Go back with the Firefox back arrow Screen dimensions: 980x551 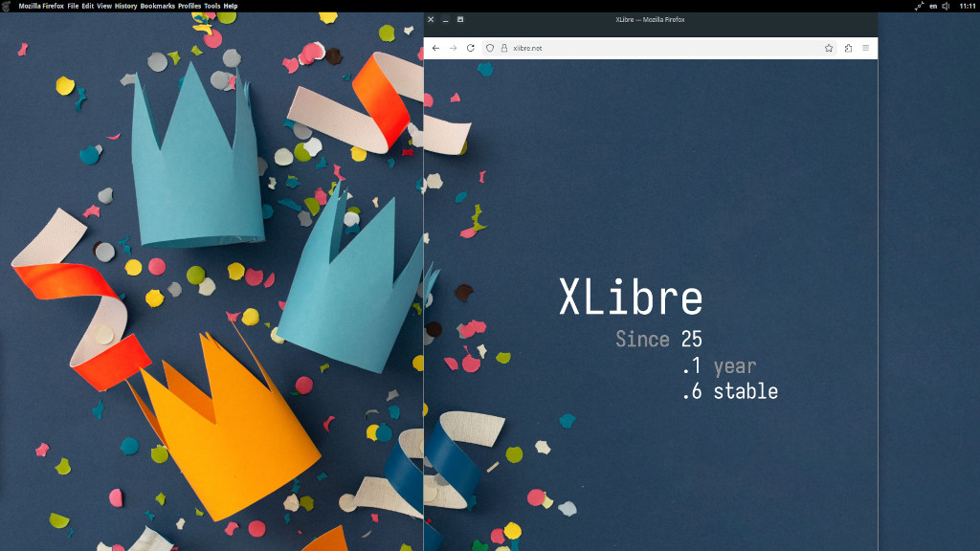(x=435, y=48)
